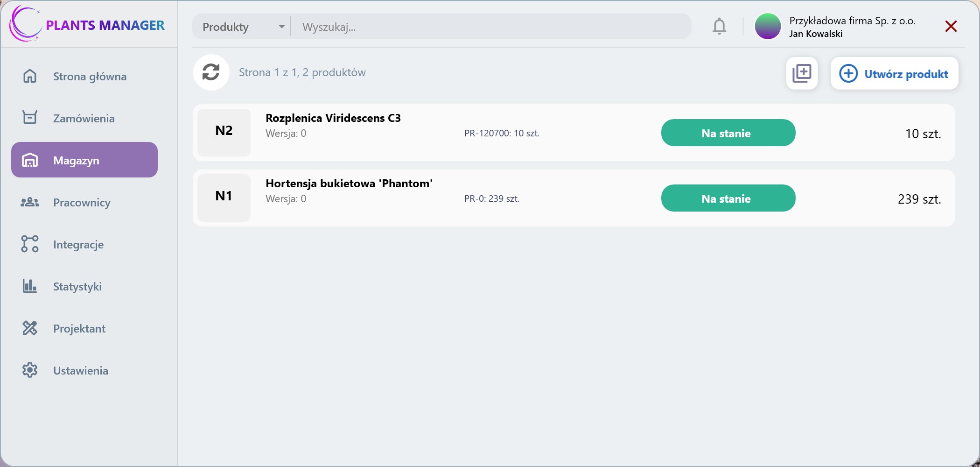The image size is (980, 467).
Task: Open the Zamówienia section
Action: click(x=84, y=118)
